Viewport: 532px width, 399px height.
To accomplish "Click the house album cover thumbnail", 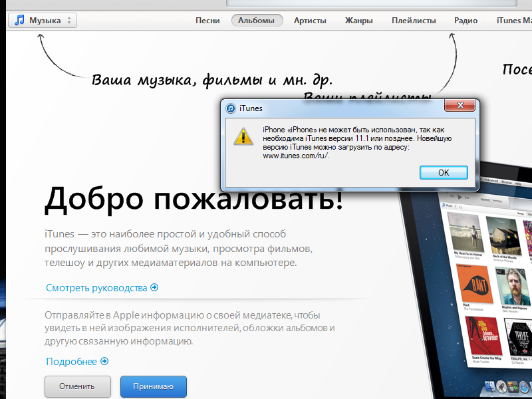I will pos(503,235).
